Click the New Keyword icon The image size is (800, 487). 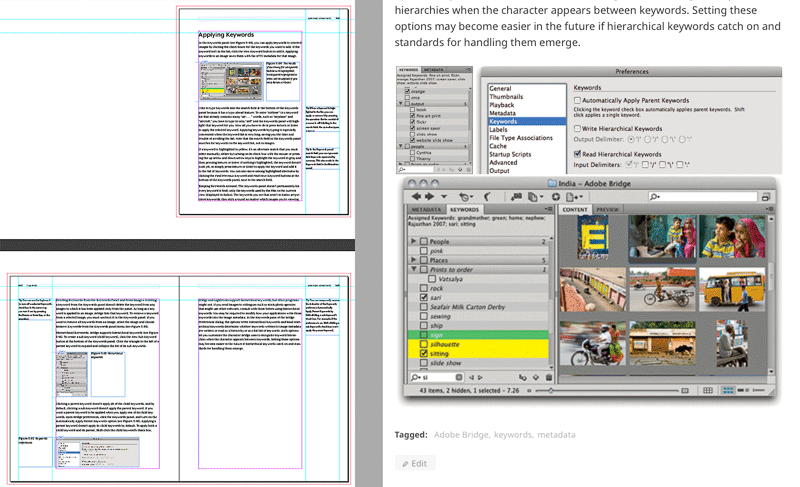[x=536, y=377]
